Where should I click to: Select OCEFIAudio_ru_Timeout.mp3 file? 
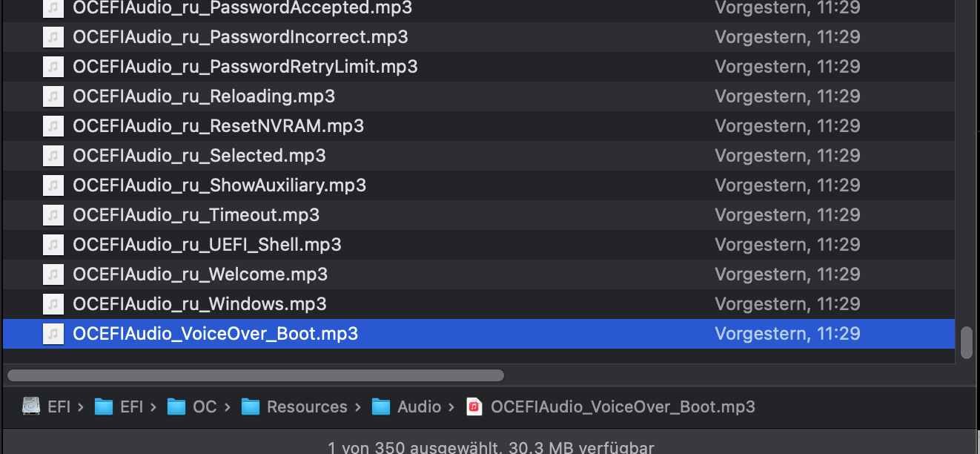click(x=196, y=215)
